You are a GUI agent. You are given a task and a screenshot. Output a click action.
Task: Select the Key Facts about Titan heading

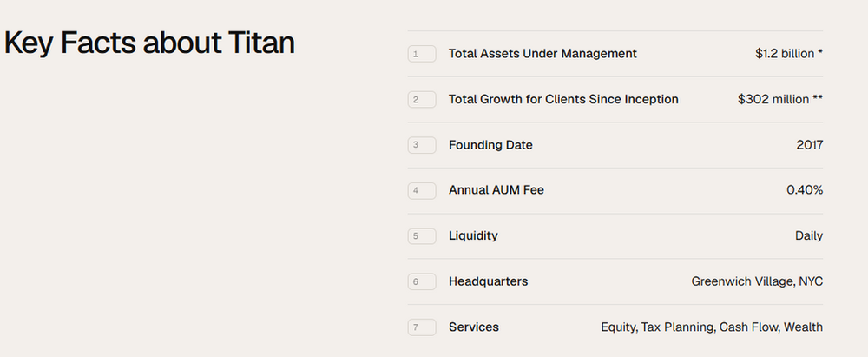point(149,43)
